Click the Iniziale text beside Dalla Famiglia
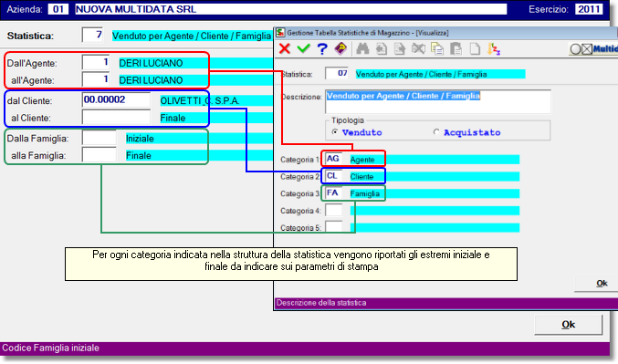Image resolution: width=618 pixels, height=364 pixels. point(140,139)
